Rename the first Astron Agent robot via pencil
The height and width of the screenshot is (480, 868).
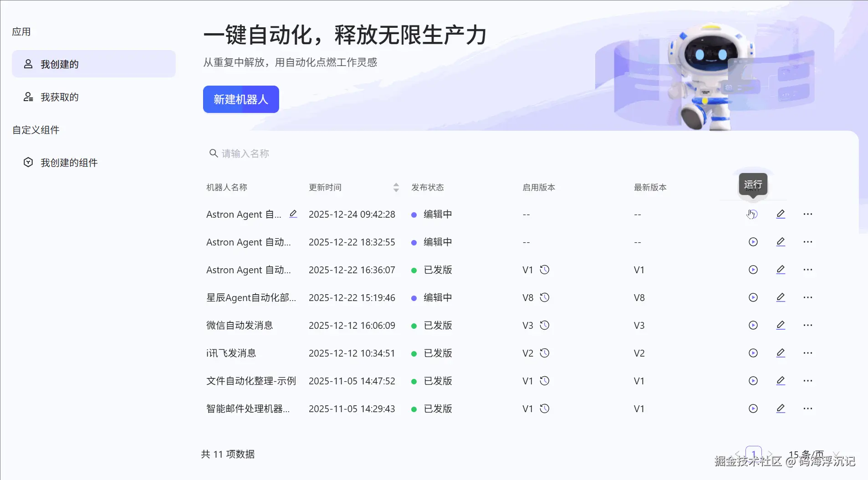click(x=293, y=214)
